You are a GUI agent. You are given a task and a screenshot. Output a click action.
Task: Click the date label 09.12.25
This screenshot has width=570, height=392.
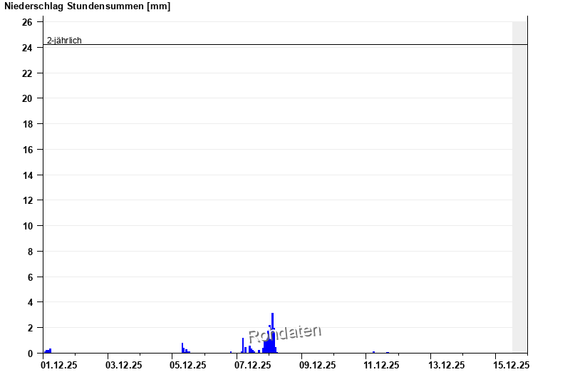pos(317,365)
